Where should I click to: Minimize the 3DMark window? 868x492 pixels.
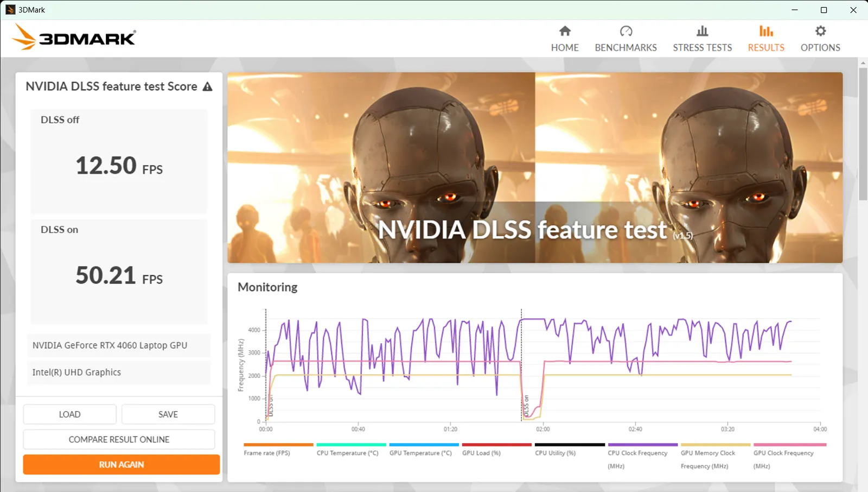coord(794,10)
